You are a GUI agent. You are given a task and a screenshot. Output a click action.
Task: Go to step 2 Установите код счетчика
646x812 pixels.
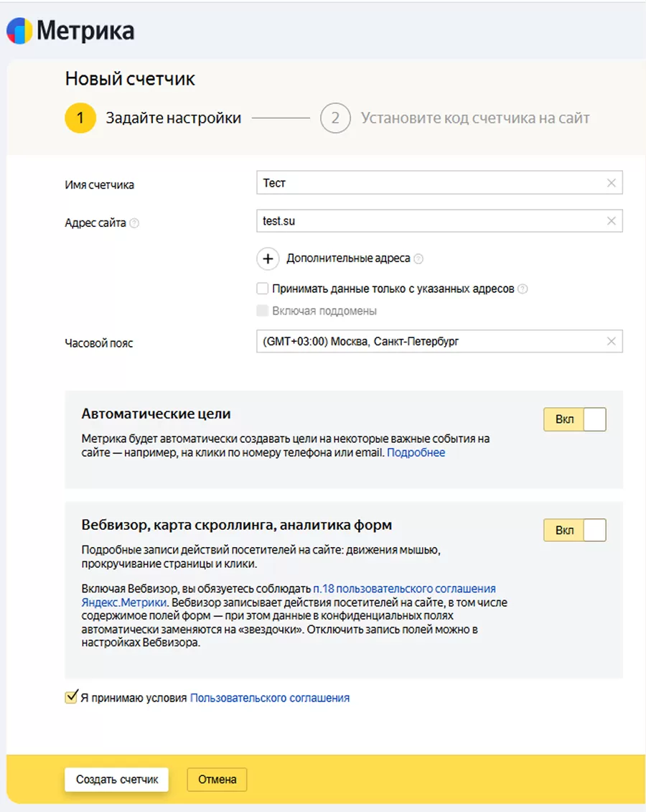click(334, 118)
